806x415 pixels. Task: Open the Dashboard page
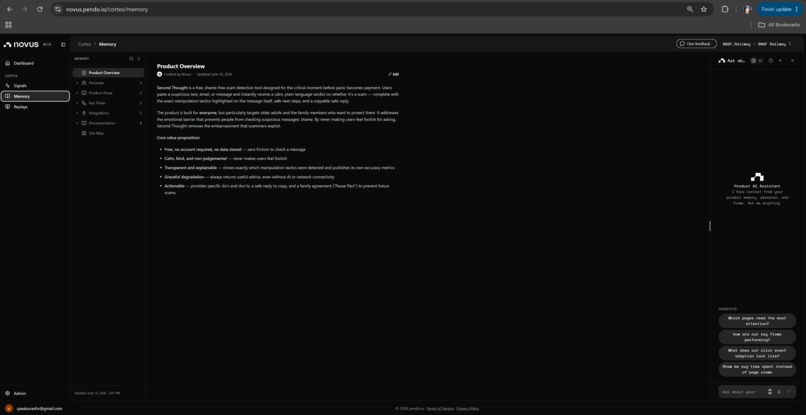click(24, 63)
